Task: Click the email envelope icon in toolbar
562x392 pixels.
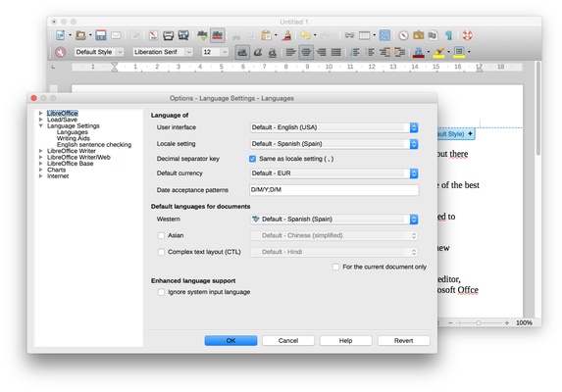Action: 116,35
